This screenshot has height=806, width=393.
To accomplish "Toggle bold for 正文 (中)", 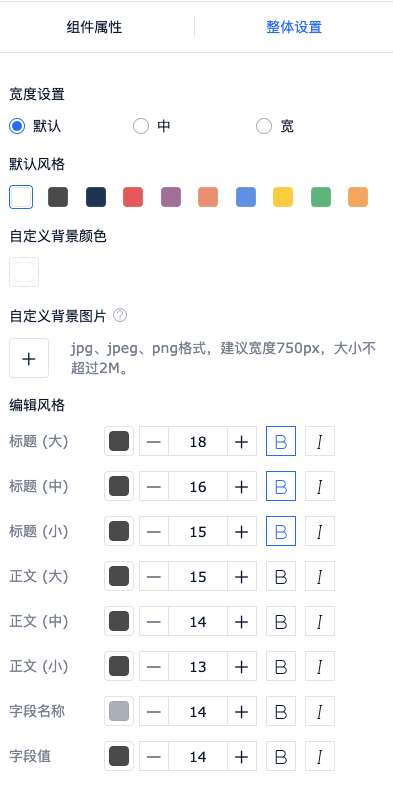I will pos(280,621).
